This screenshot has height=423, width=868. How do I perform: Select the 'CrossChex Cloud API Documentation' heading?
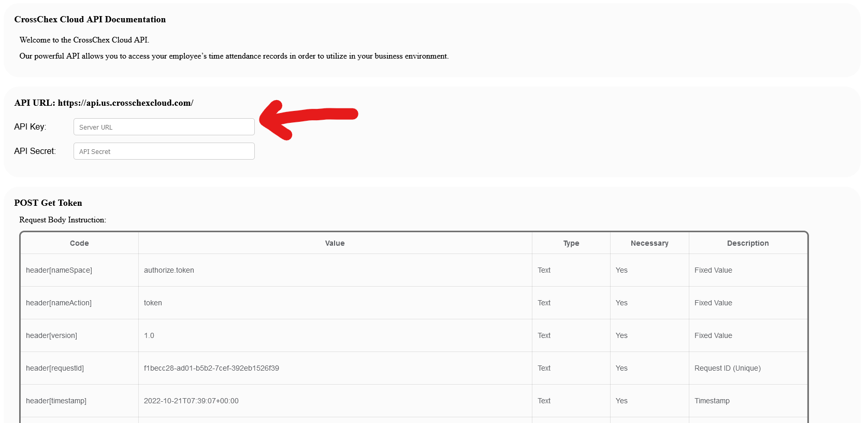click(x=90, y=20)
